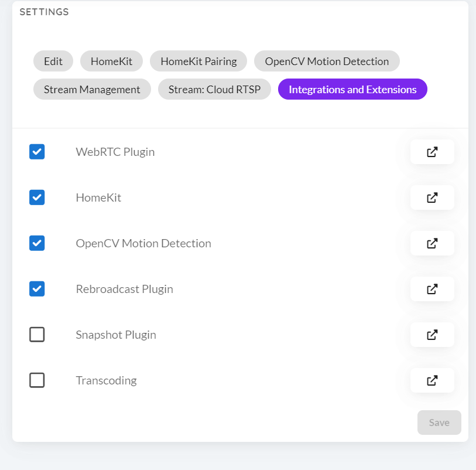Open the Snapshot Plugin link icon
The height and width of the screenshot is (470, 476).
click(432, 335)
